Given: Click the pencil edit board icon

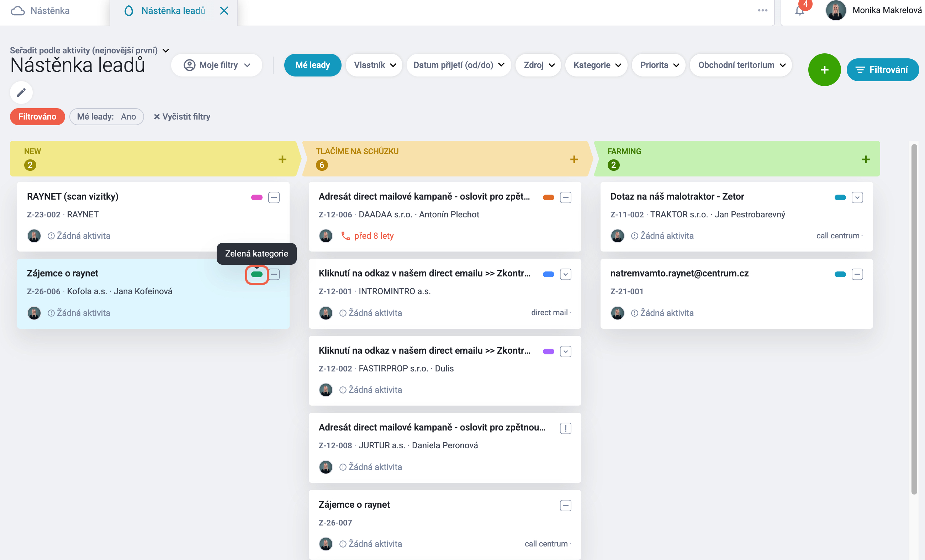Looking at the screenshot, I should tap(21, 93).
